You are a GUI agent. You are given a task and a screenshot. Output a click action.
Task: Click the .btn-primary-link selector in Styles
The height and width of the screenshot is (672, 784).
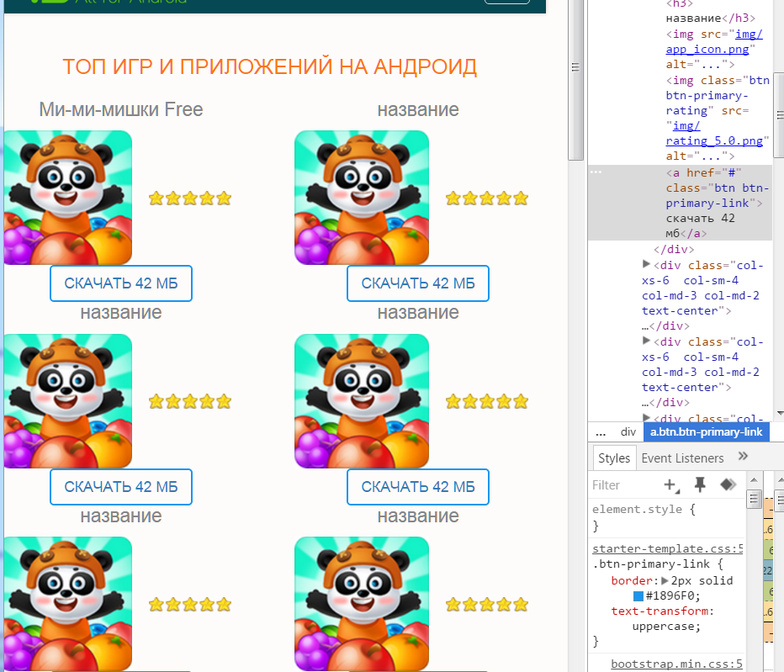pos(651,564)
